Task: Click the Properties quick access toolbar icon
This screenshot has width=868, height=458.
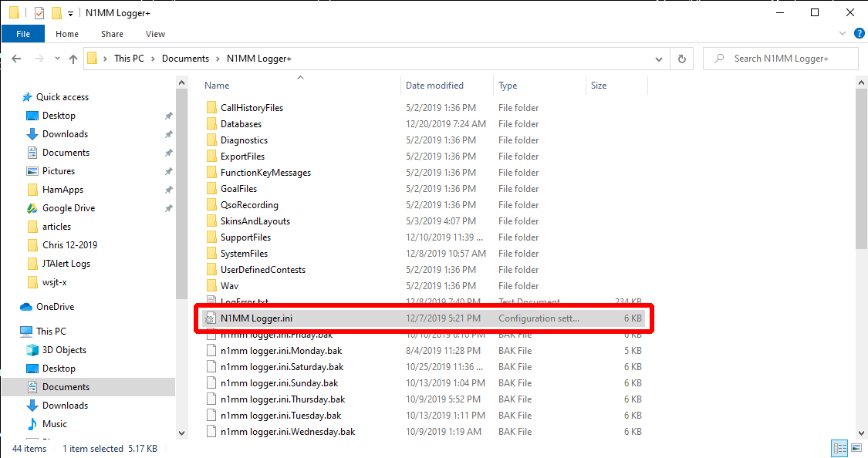Action: [39, 12]
